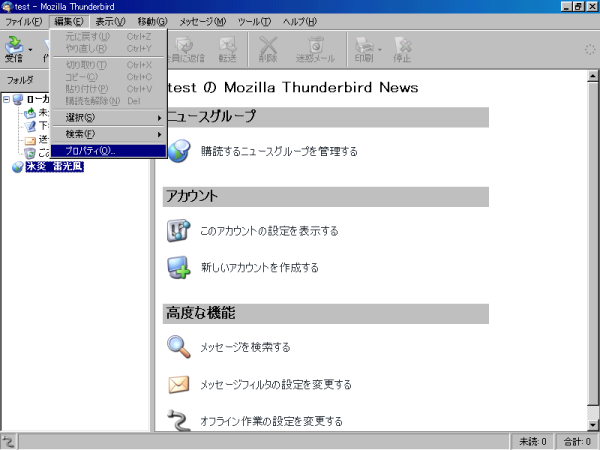Click the 迷惑メール (Junk) toolbar icon

[x=316, y=49]
